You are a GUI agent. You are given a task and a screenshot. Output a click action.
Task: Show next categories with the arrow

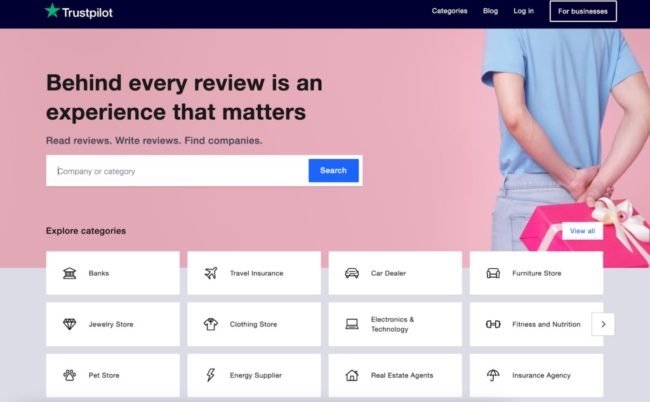pyautogui.click(x=603, y=324)
